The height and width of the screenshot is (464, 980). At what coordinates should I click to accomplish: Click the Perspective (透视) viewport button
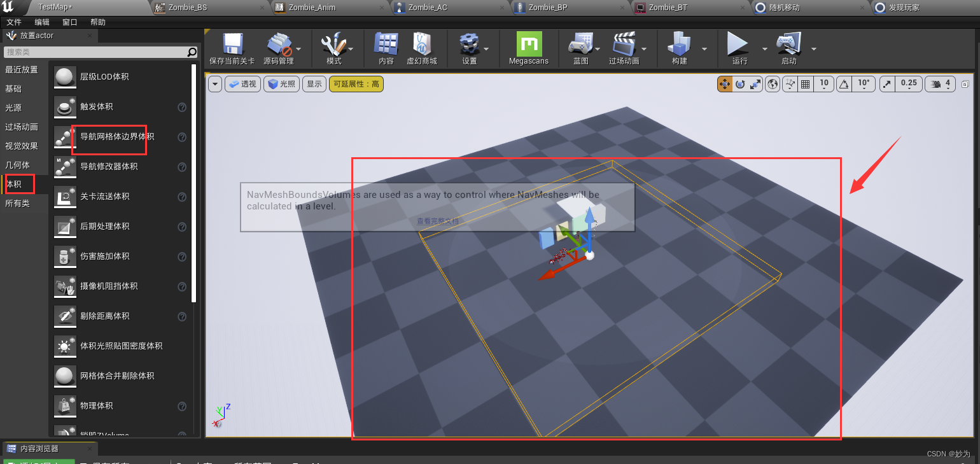point(242,84)
